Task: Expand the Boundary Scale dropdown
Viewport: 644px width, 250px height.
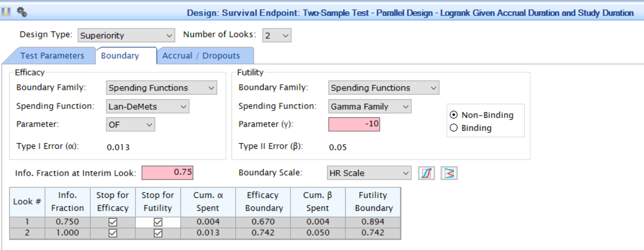Action: pyautogui.click(x=369, y=173)
